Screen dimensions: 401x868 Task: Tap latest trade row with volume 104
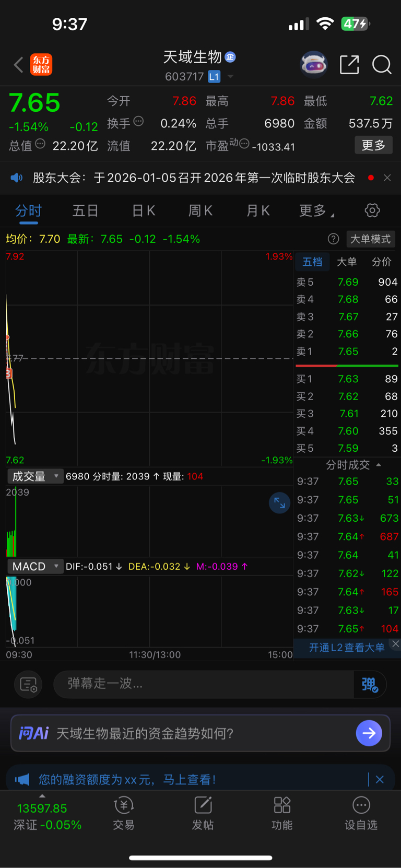347,629
